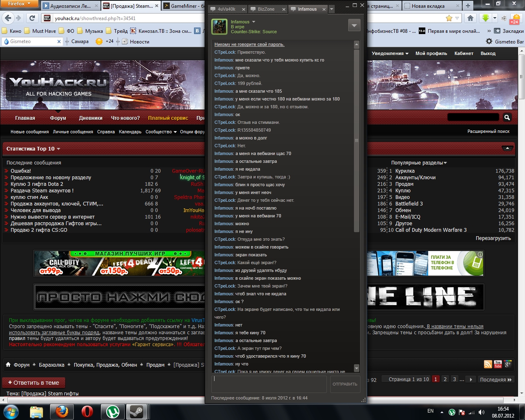Open Платный сервис navigation item
The image size is (525, 420).
click(168, 118)
